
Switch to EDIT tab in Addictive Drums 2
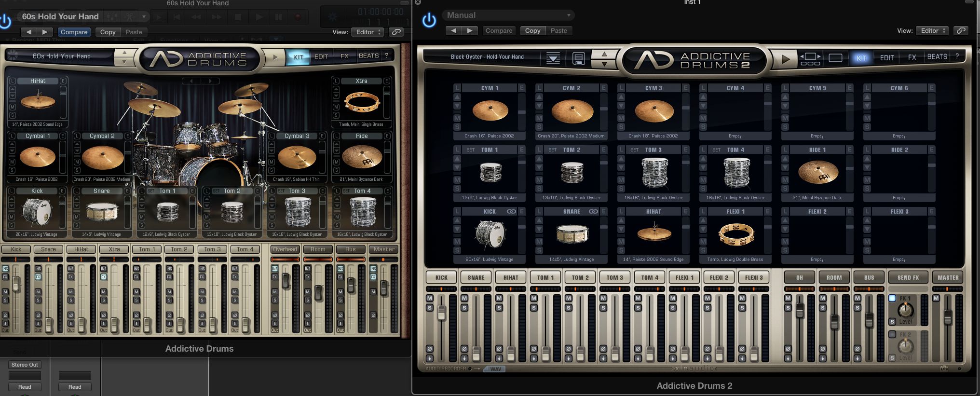tap(887, 57)
